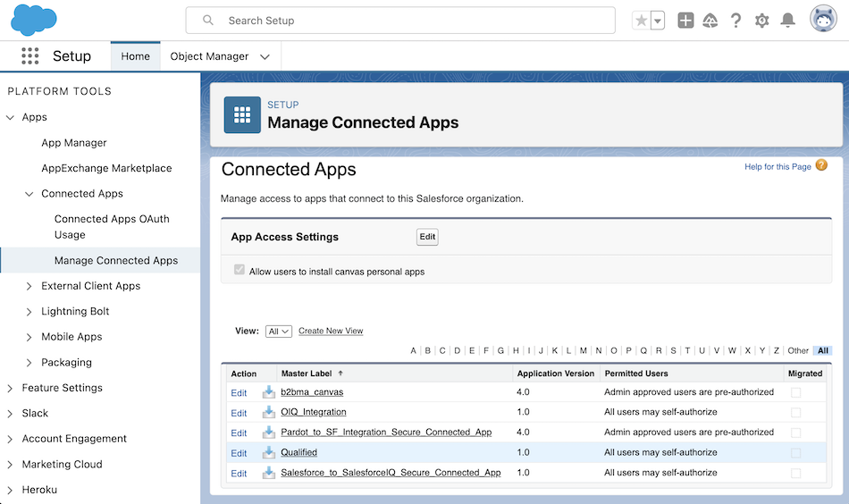Open App Manager in sidebar
Viewport: 849px width, 504px height.
point(74,143)
